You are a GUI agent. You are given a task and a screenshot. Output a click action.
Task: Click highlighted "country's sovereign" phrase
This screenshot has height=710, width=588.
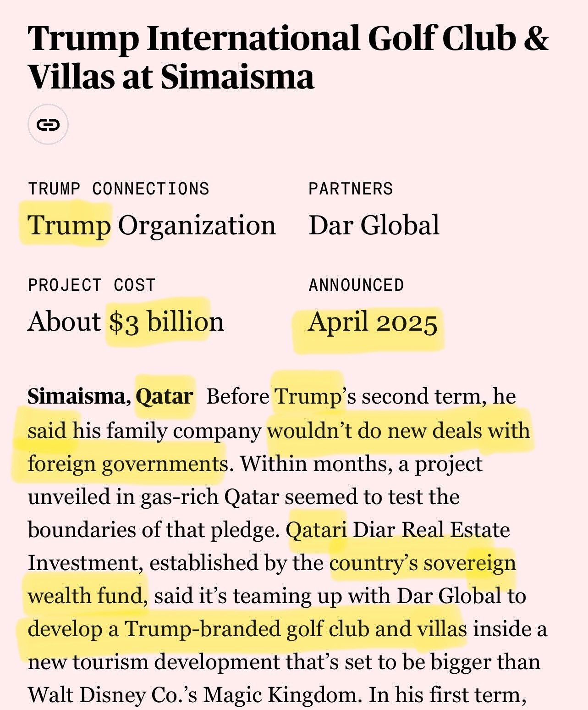(x=423, y=564)
